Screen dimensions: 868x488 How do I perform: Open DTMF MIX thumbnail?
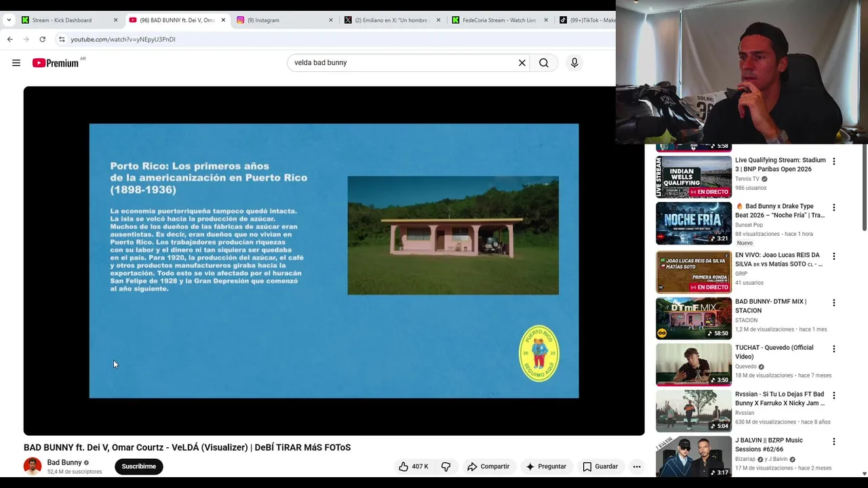694,318
